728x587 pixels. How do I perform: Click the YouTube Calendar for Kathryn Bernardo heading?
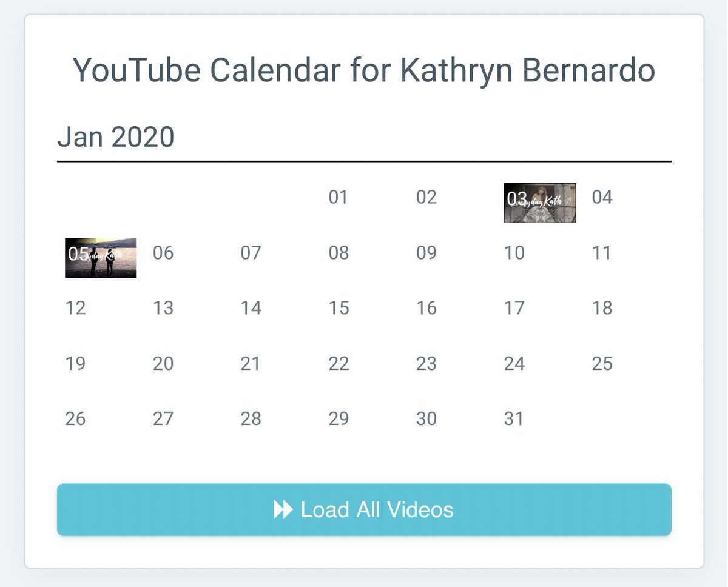pos(364,70)
